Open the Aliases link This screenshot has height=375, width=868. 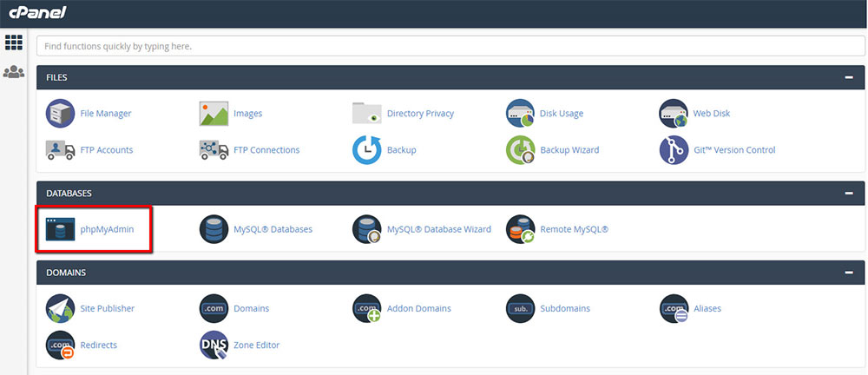point(707,308)
